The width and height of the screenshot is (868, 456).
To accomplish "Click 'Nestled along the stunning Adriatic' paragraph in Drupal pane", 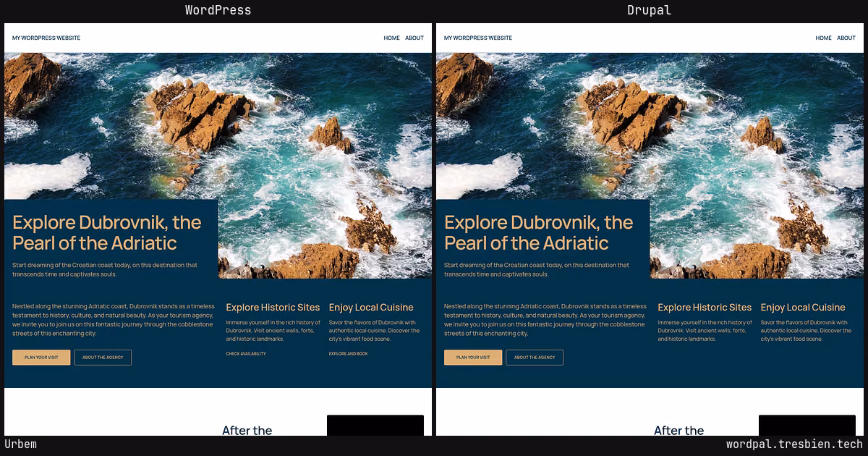I will coord(545,320).
